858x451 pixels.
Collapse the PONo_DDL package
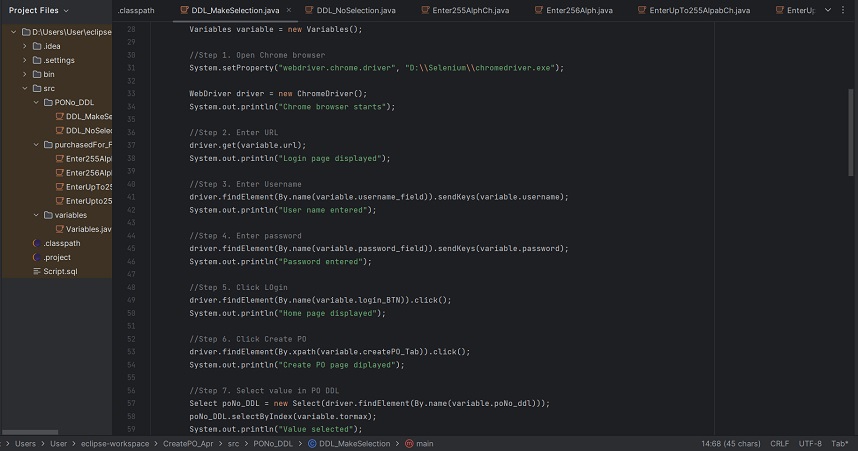click(36, 102)
